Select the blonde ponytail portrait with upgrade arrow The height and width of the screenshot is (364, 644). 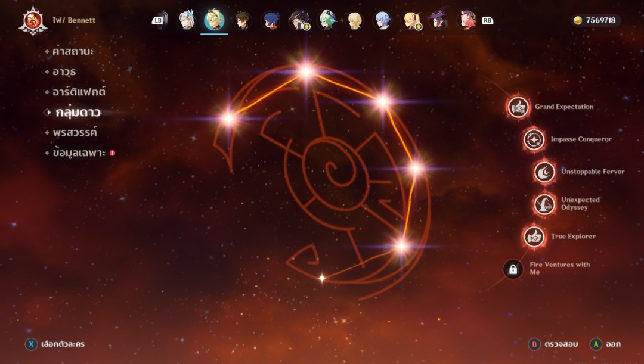pyautogui.click(x=411, y=20)
